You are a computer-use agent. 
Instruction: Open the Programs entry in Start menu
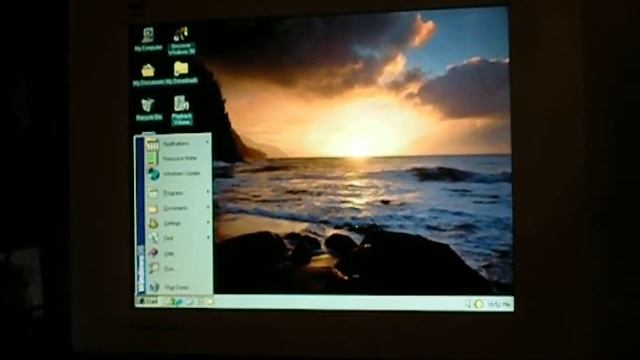(x=178, y=193)
